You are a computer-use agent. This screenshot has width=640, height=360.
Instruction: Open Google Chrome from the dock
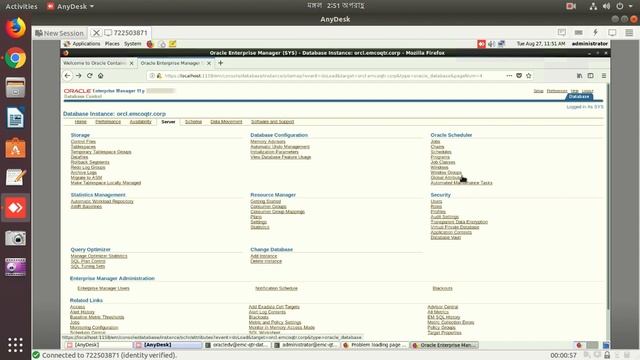[x=16, y=58]
